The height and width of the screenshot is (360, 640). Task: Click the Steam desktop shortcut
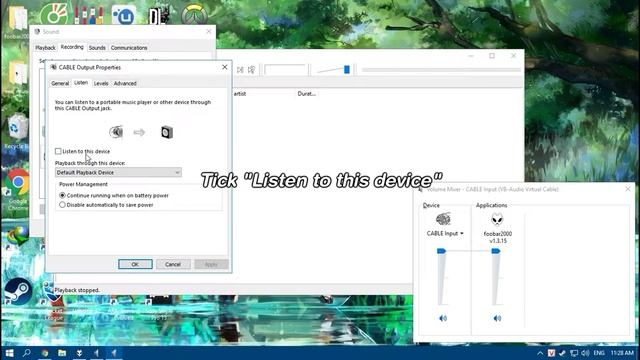tap(18, 291)
